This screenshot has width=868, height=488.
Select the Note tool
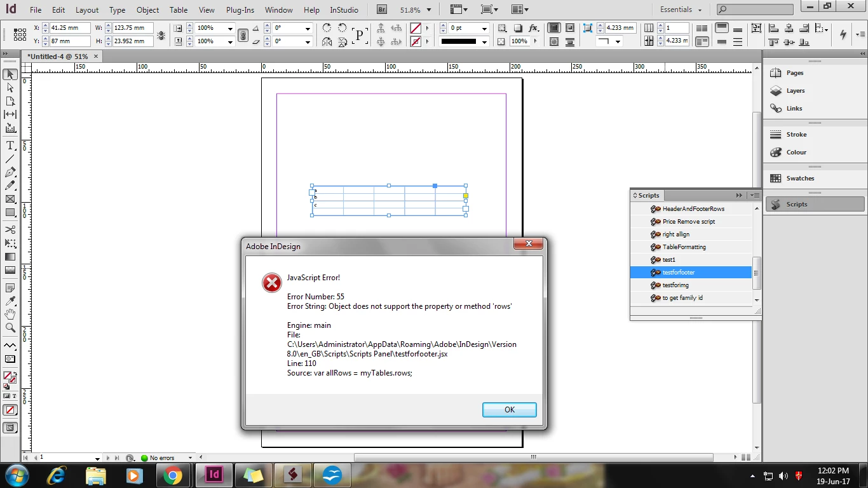10,288
